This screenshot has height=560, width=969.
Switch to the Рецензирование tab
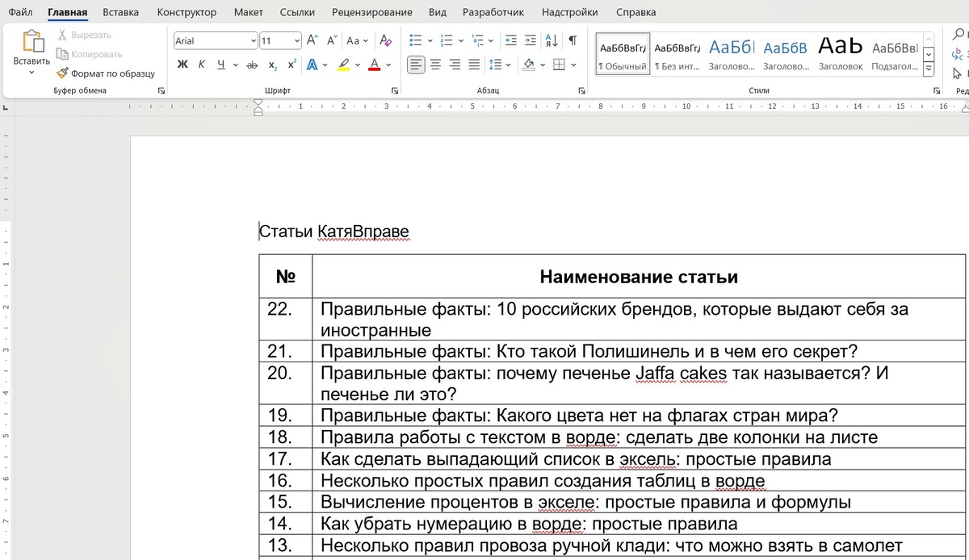pos(374,12)
